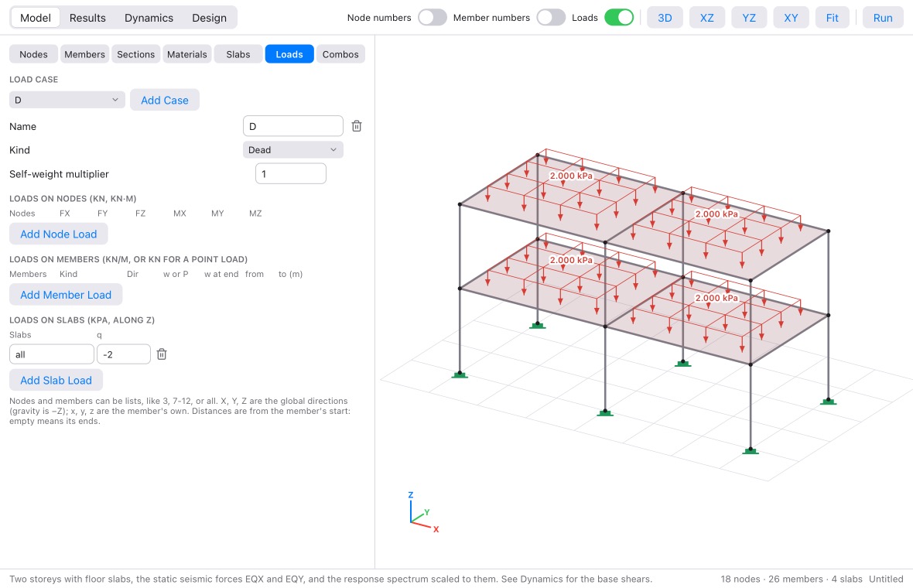This screenshot has height=588, width=913.
Task: Switch to the XZ view
Action: pos(707,18)
